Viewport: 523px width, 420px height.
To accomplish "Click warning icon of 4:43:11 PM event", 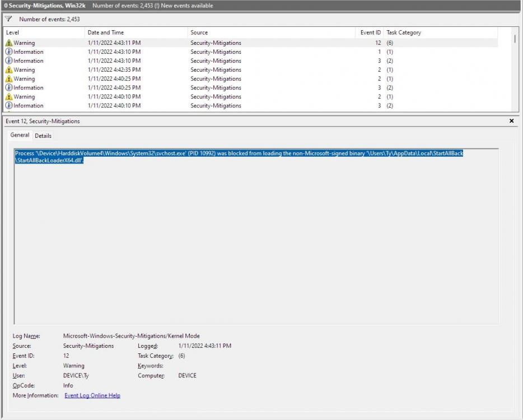I will 9,43.
